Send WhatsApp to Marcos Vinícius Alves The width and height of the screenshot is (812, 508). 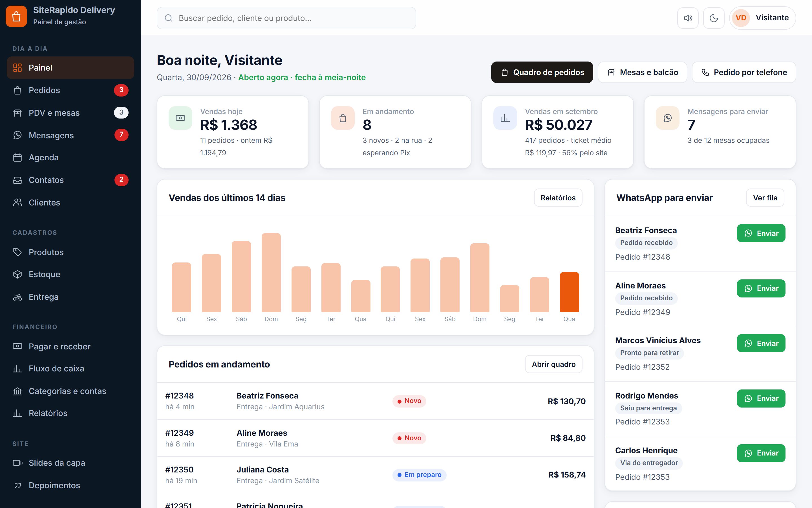pos(761,343)
